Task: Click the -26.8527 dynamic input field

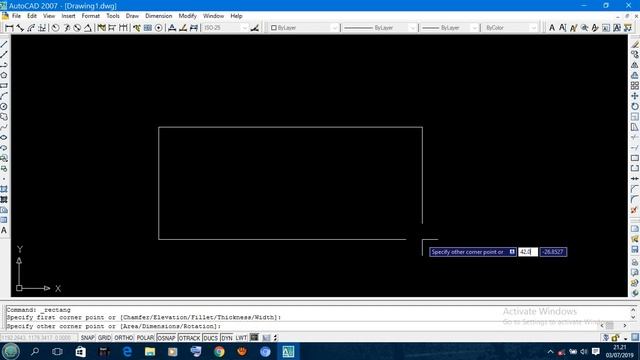Action: [x=553, y=252]
